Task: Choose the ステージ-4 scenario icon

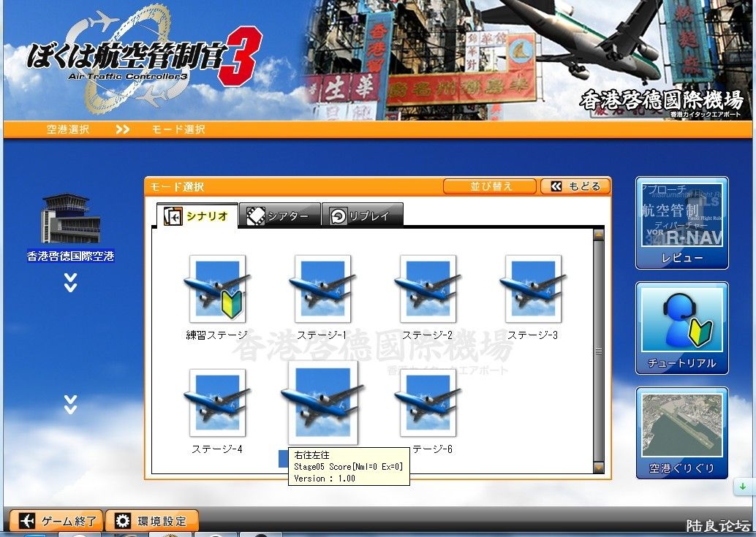Action: (x=216, y=403)
